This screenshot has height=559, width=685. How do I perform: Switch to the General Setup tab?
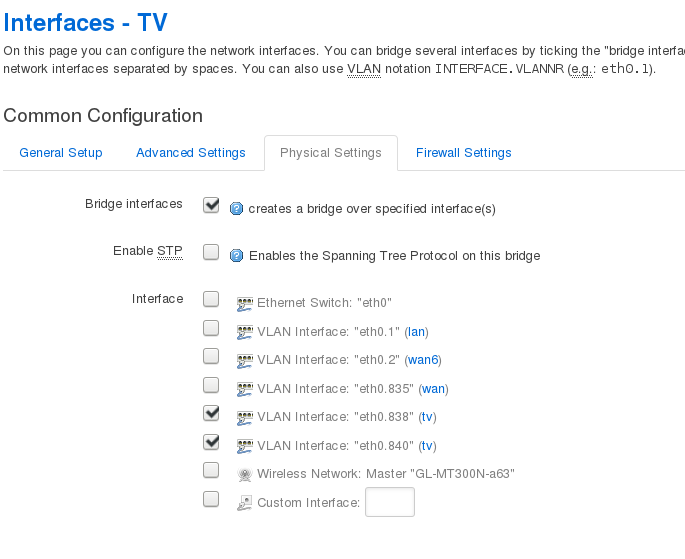pyautogui.click(x=61, y=153)
